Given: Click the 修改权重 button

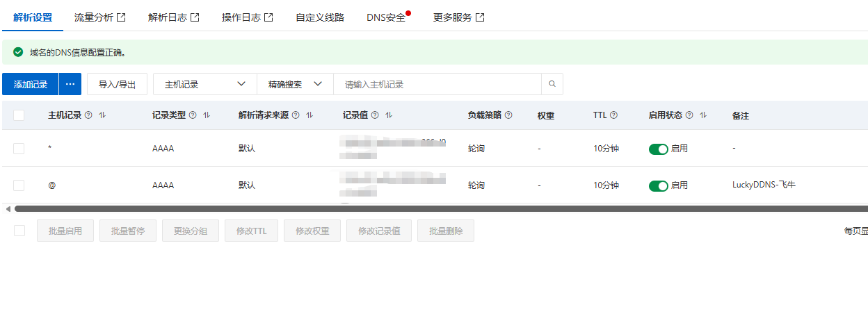Looking at the screenshot, I should click(x=312, y=231).
